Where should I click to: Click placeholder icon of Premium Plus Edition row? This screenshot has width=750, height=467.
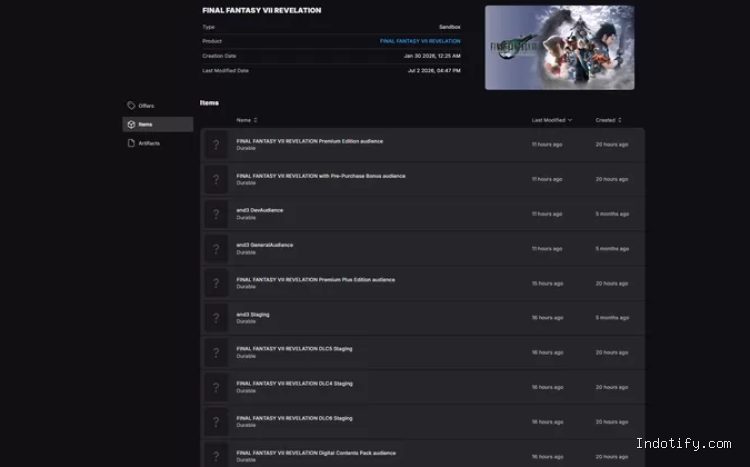point(216,283)
